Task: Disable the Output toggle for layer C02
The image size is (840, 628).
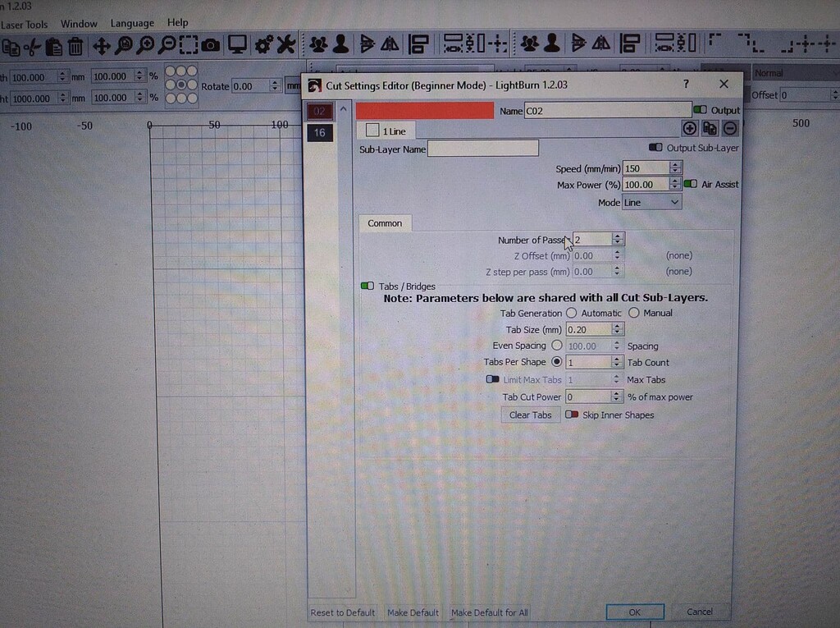Action: [x=700, y=110]
